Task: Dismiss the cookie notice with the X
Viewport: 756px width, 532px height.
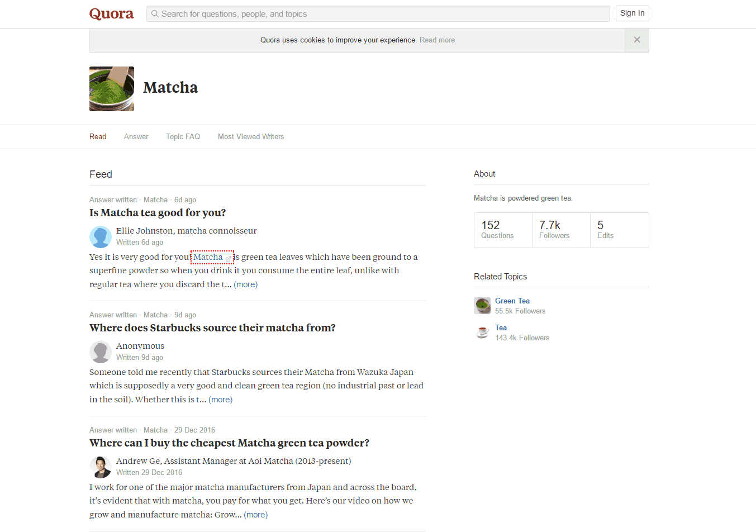Action: tap(637, 40)
